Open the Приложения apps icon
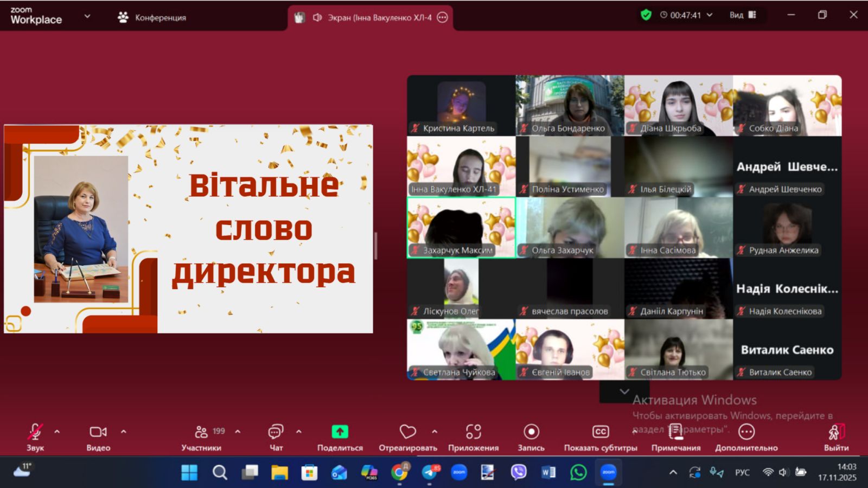The height and width of the screenshot is (488, 868). pyautogui.click(x=473, y=432)
